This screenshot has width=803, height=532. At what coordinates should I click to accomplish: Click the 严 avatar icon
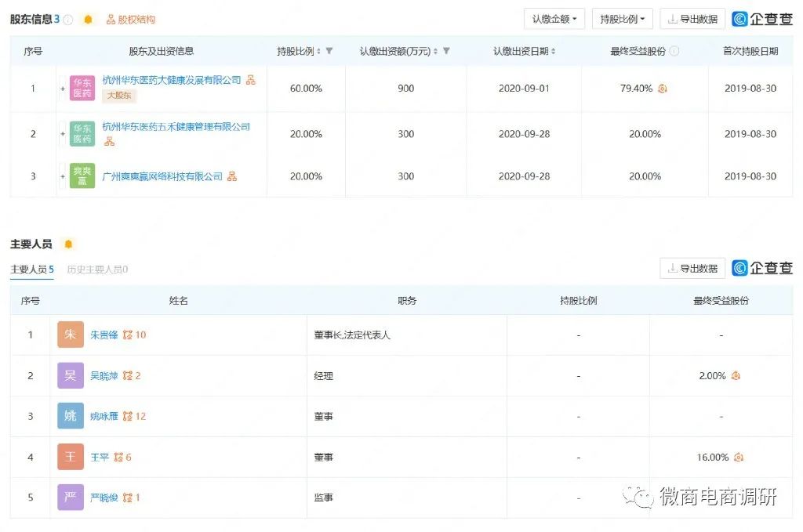click(x=70, y=498)
